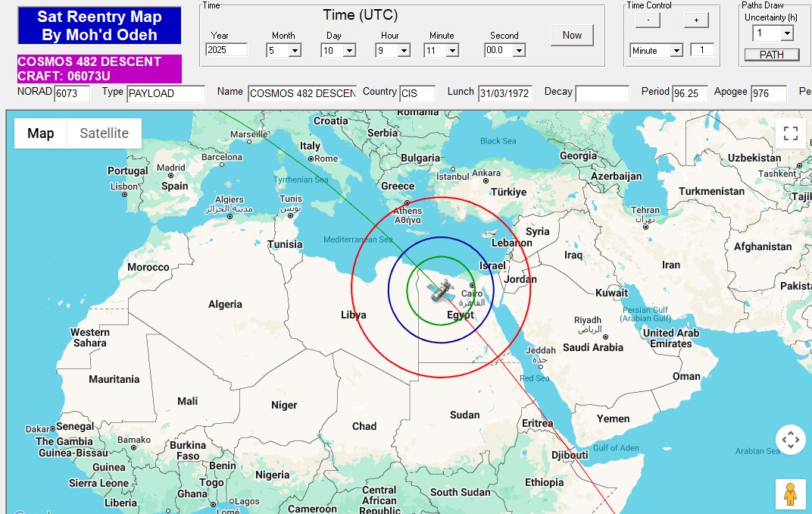Increase time with plus button
The image size is (812, 514).
[695, 20]
